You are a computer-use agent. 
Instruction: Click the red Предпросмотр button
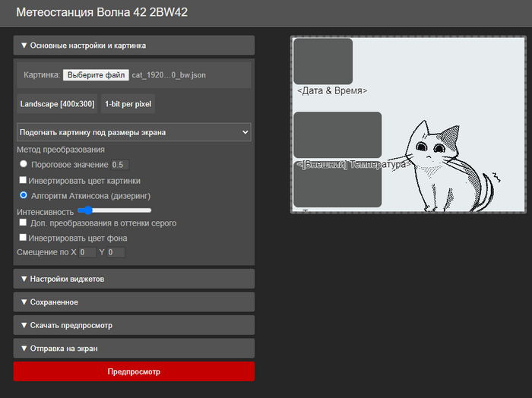tap(133, 371)
